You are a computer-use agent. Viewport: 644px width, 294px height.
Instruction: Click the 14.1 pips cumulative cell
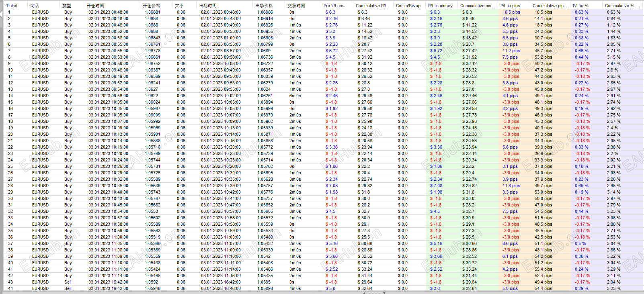pos(544,18)
